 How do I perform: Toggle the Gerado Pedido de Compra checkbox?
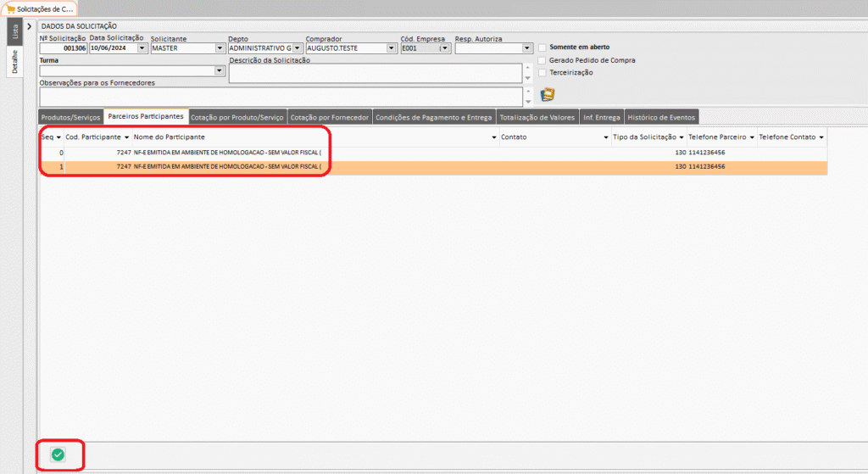(542, 60)
